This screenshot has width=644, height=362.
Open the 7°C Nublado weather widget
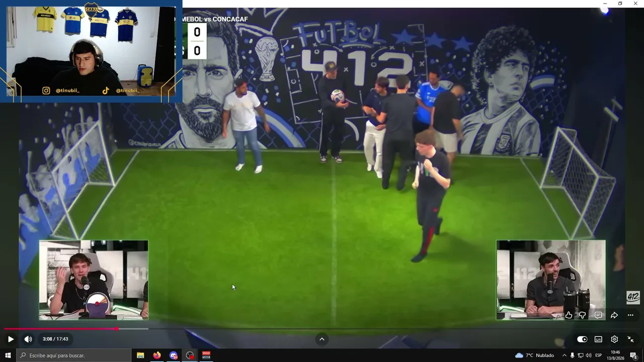(x=534, y=355)
